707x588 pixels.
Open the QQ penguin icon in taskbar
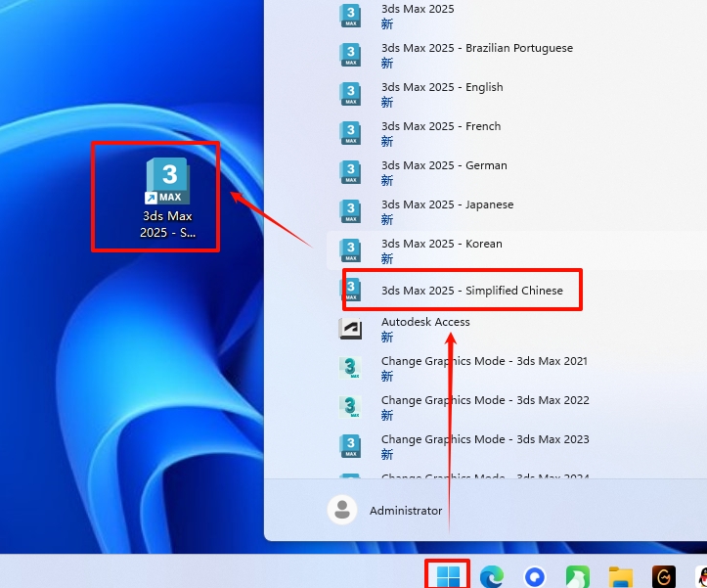pyautogui.click(x=701, y=577)
